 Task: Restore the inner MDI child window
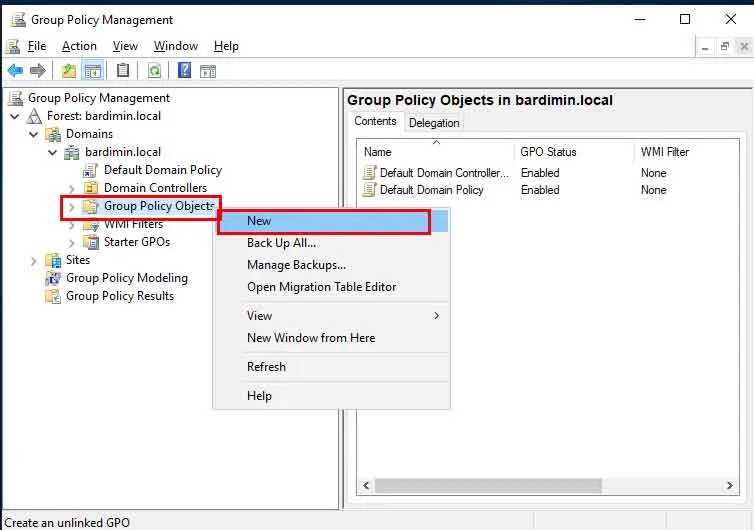pos(724,47)
